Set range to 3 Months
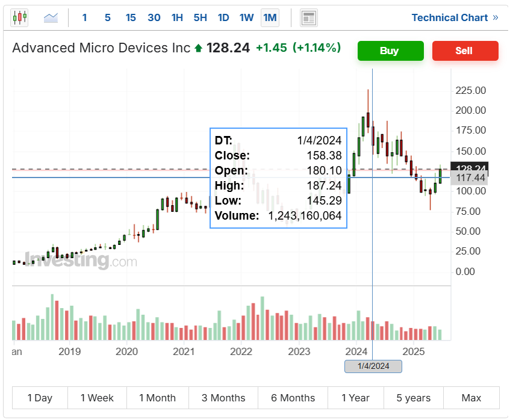The image size is (510, 420). coord(223,398)
